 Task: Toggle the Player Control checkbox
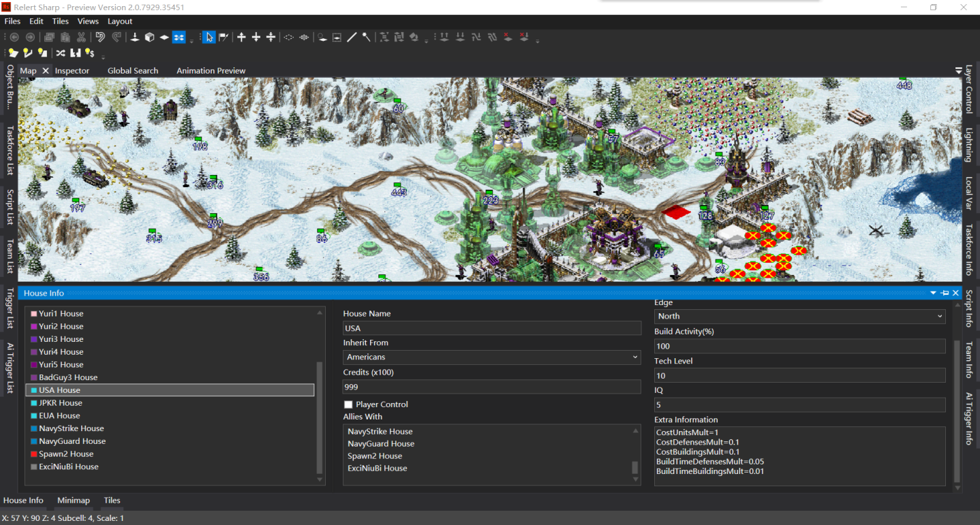(348, 404)
